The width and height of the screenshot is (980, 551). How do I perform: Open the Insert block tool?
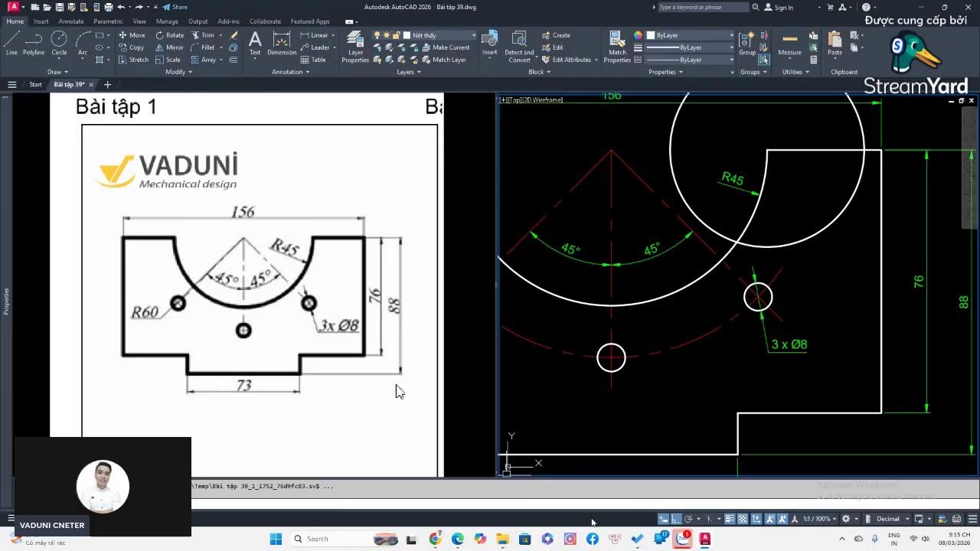pyautogui.click(x=489, y=44)
